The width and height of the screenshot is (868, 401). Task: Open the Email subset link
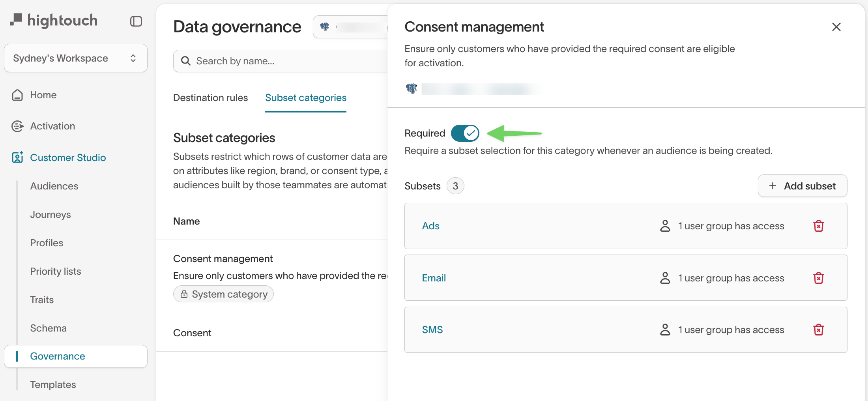tap(434, 278)
